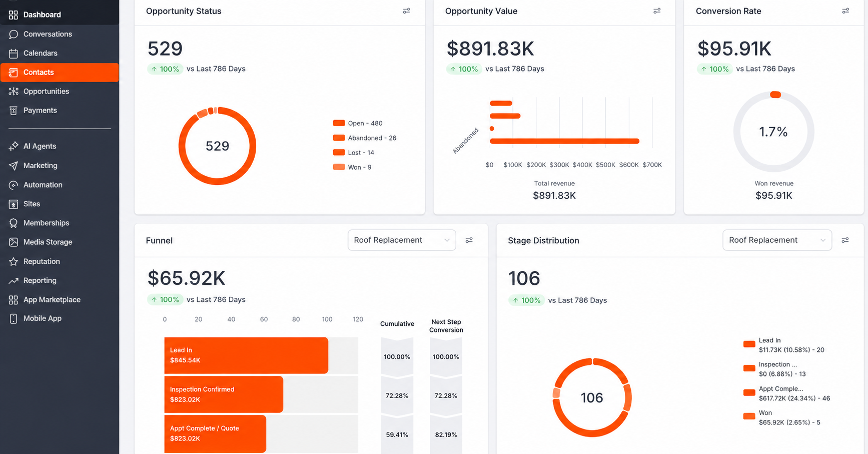
Task: Open Opportunity Value filter settings icon
Action: click(x=657, y=11)
